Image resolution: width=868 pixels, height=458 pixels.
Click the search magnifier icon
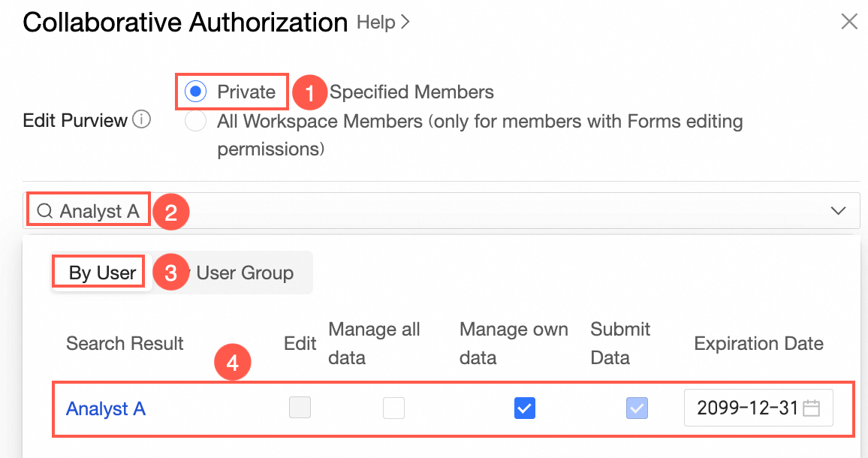(45, 212)
